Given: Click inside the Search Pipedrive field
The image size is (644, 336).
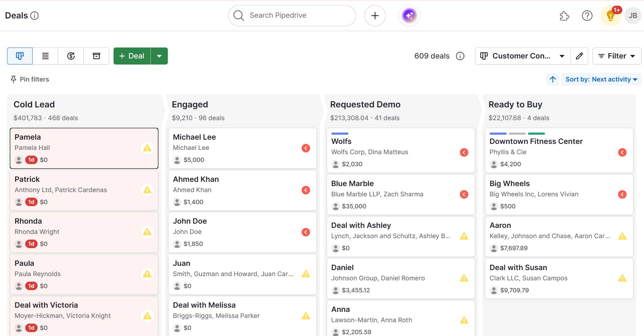Looking at the screenshot, I should pos(291,15).
